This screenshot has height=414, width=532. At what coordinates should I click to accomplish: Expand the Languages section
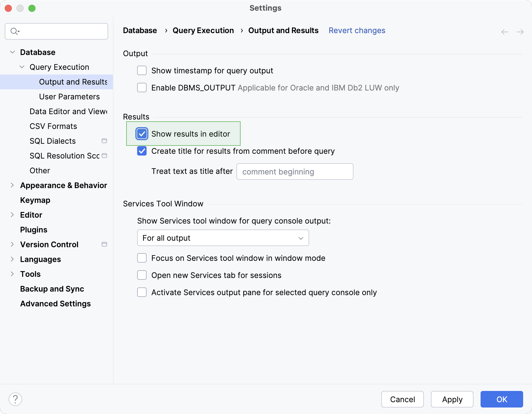pos(12,259)
